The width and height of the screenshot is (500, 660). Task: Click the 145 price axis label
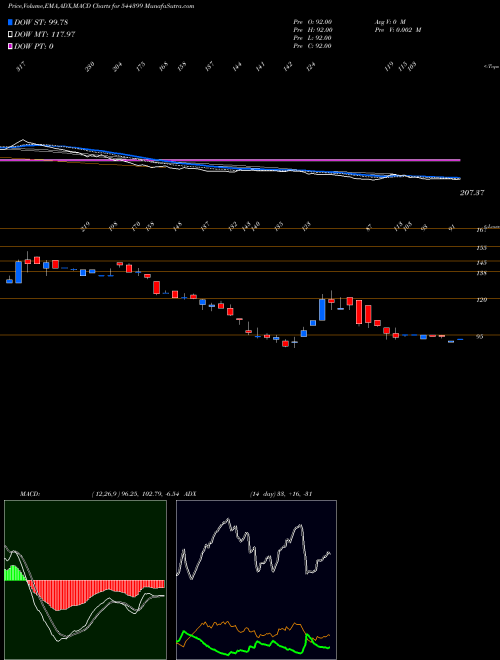(482, 263)
